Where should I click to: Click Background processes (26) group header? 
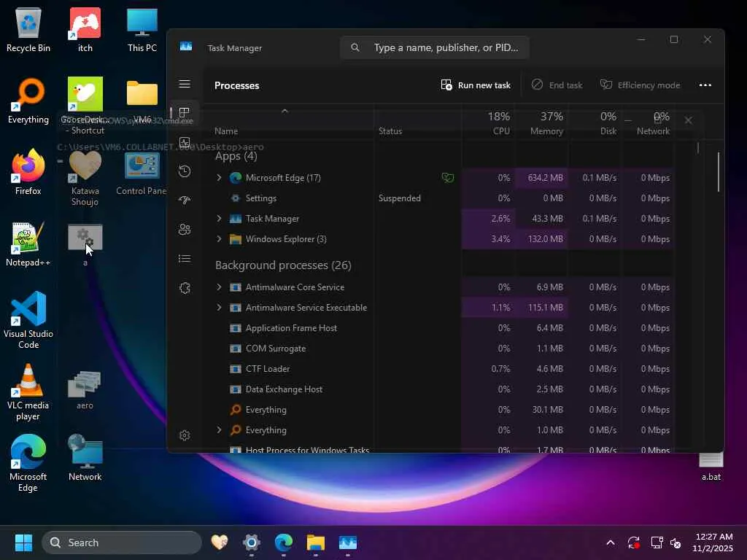(283, 265)
